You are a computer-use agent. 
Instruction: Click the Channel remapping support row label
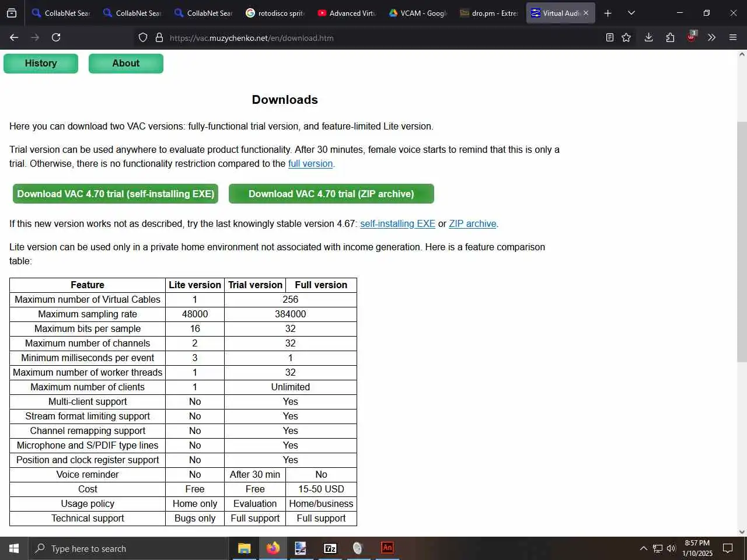[x=88, y=431]
